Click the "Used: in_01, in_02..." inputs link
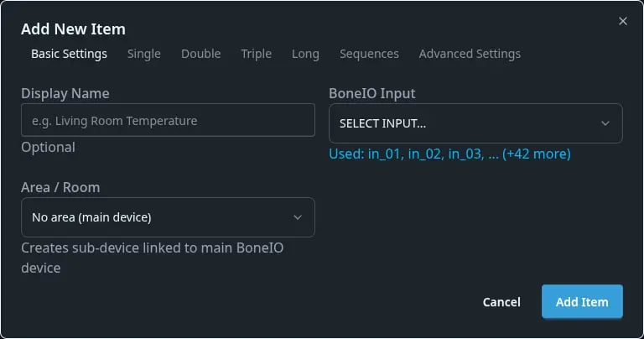This screenshot has width=644, height=339. tap(449, 154)
